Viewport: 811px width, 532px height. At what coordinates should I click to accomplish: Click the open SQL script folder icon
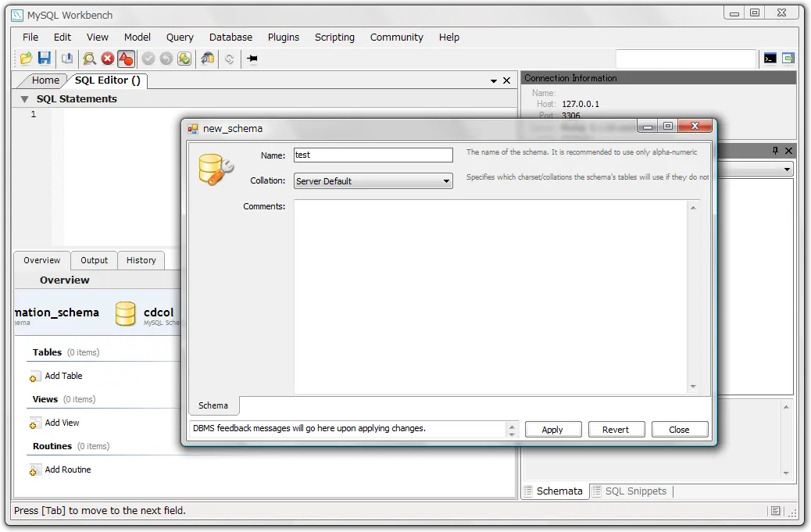[26, 59]
